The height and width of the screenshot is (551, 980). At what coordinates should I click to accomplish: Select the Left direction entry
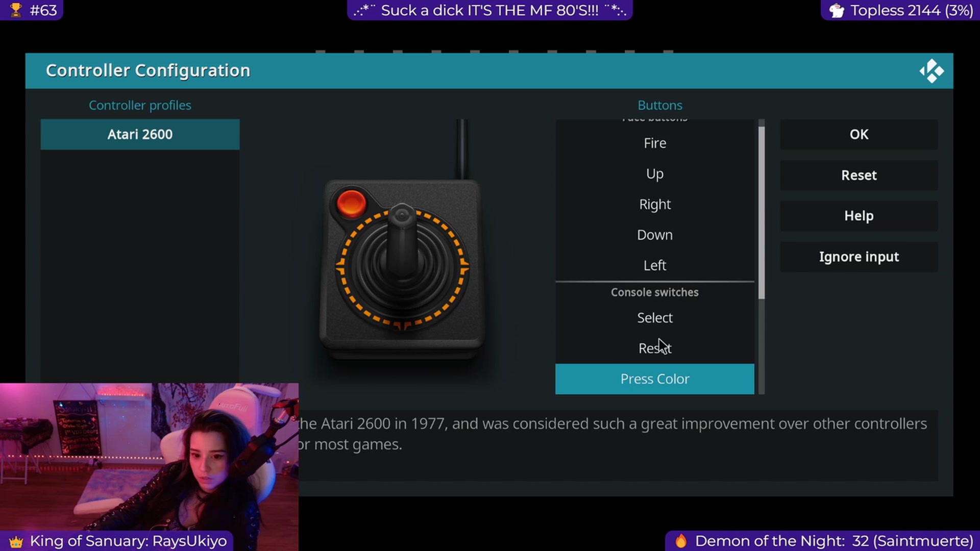coord(654,265)
